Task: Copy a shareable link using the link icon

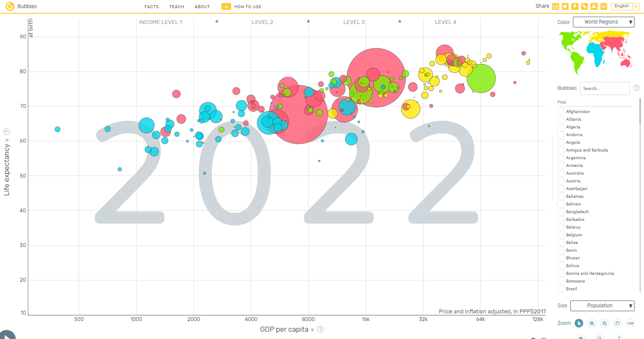Action: point(584,6)
